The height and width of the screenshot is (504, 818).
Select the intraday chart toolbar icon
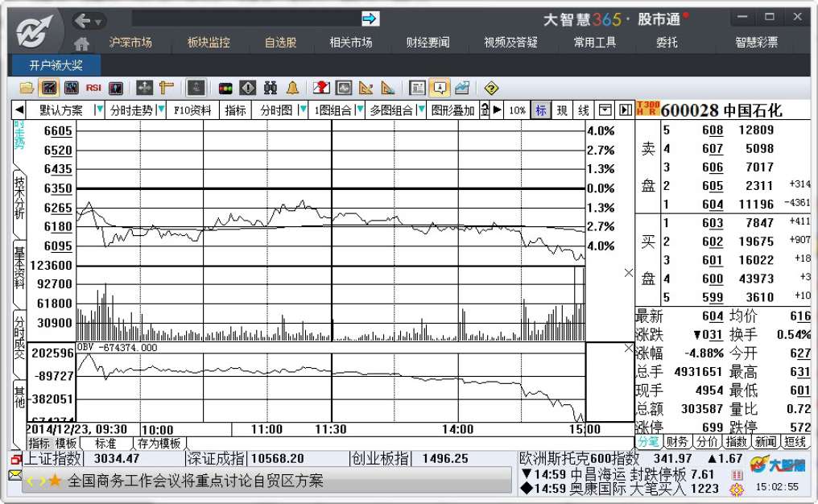click(x=49, y=88)
